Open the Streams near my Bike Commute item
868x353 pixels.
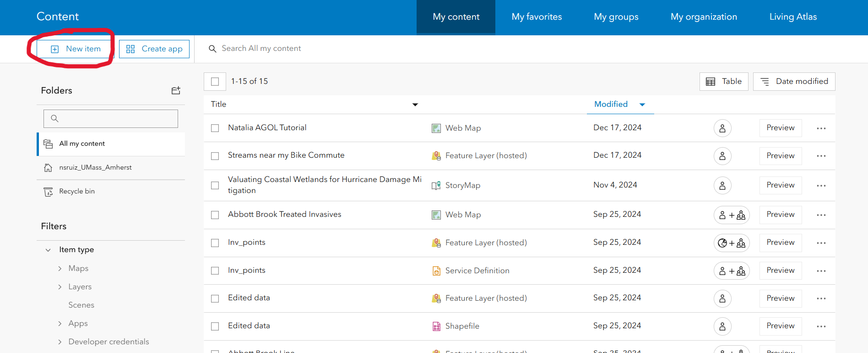pos(286,155)
